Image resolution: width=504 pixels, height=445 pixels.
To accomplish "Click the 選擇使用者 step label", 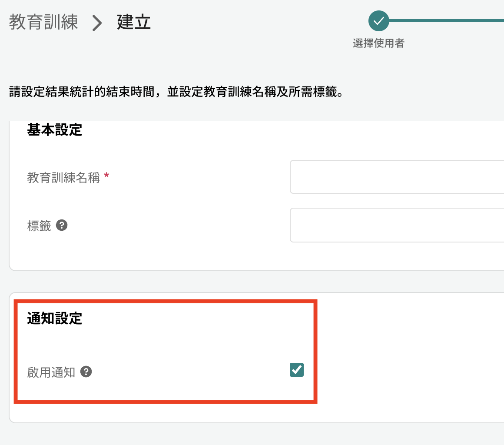I will 378,43.
